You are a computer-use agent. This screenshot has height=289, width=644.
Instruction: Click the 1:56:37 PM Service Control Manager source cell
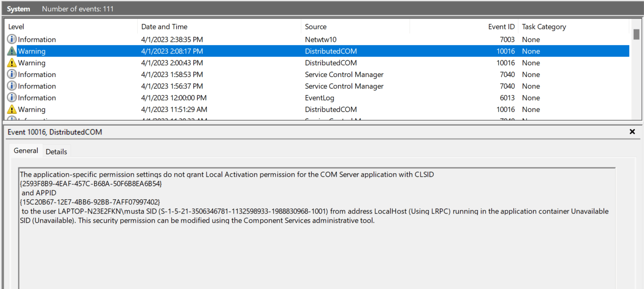tap(344, 86)
